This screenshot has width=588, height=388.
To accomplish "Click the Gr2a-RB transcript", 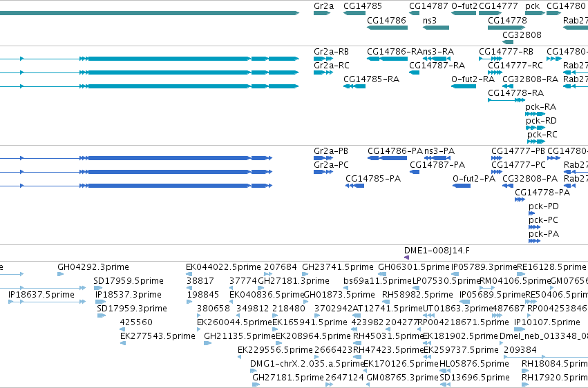I will [x=323, y=59].
